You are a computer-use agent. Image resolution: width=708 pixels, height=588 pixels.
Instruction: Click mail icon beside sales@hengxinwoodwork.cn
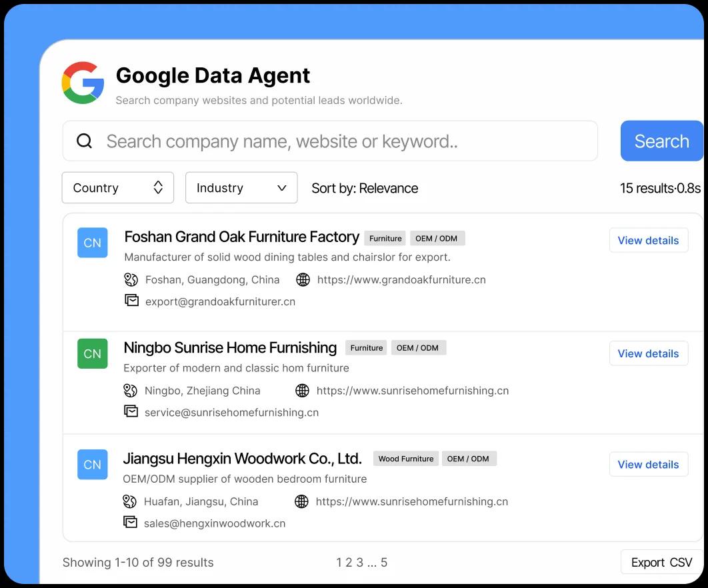pyautogui.click(x=130, y=523)
